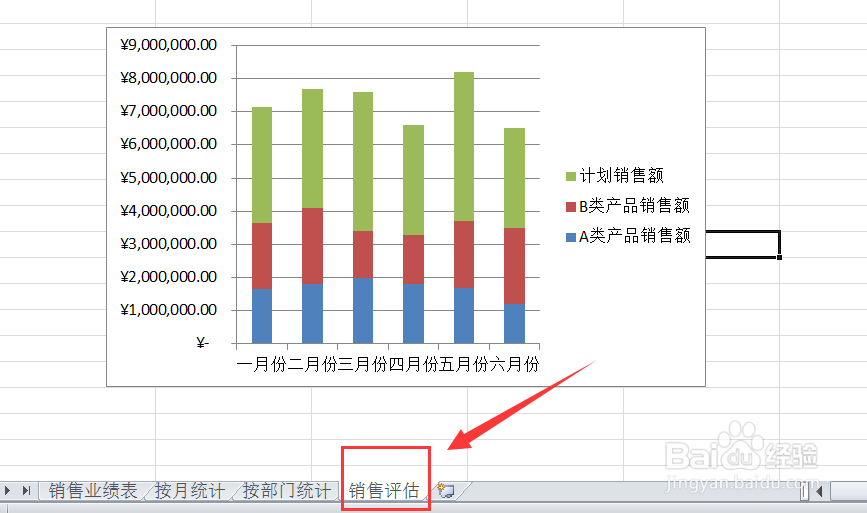The image size is (867, 513).
Task: Click horizontal scrollbar left arrow
Action: click(819, 490)
